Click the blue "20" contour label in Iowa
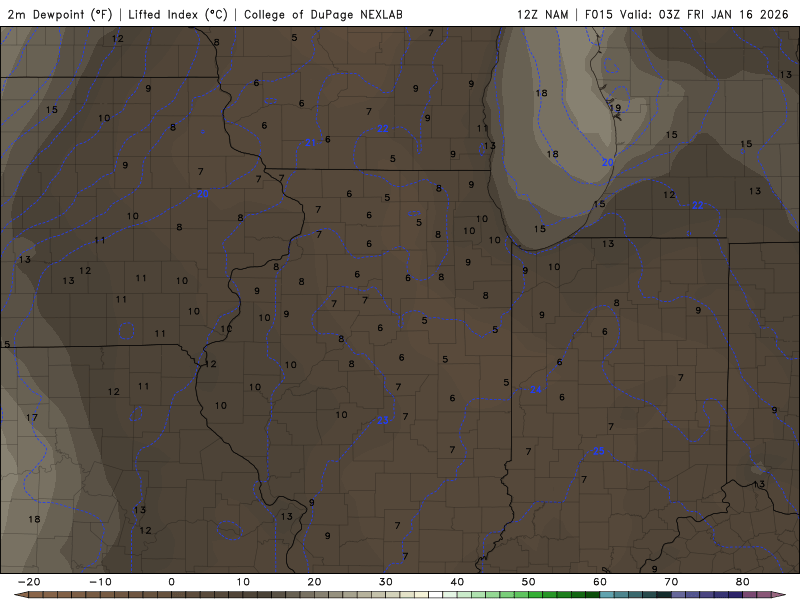Image resolution: width=800 pixels, height=600 pixels. (203, 194)
